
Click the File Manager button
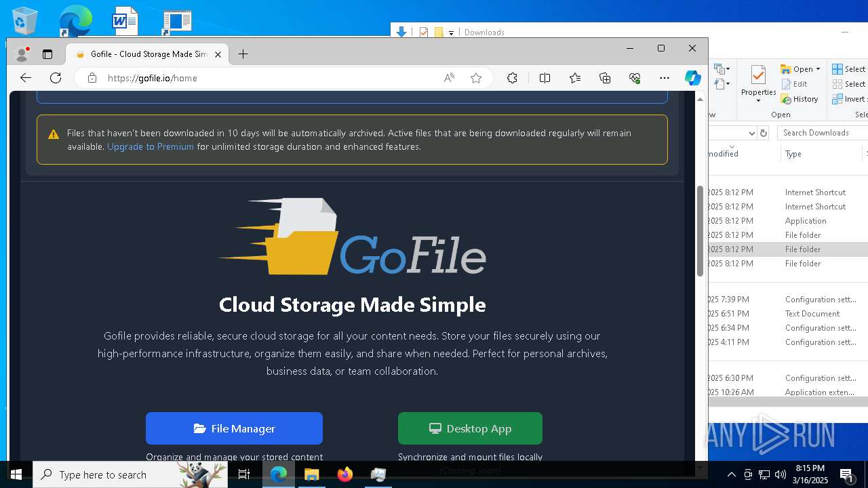[234, 428]
